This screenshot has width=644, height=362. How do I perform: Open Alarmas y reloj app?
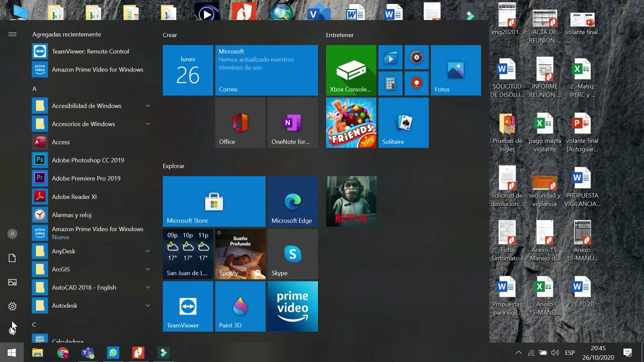[92, 215]
